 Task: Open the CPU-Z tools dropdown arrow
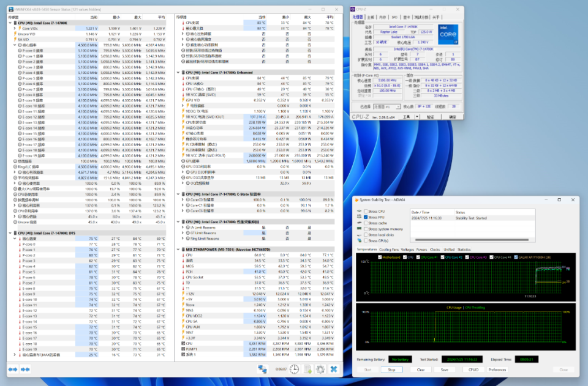417,117
